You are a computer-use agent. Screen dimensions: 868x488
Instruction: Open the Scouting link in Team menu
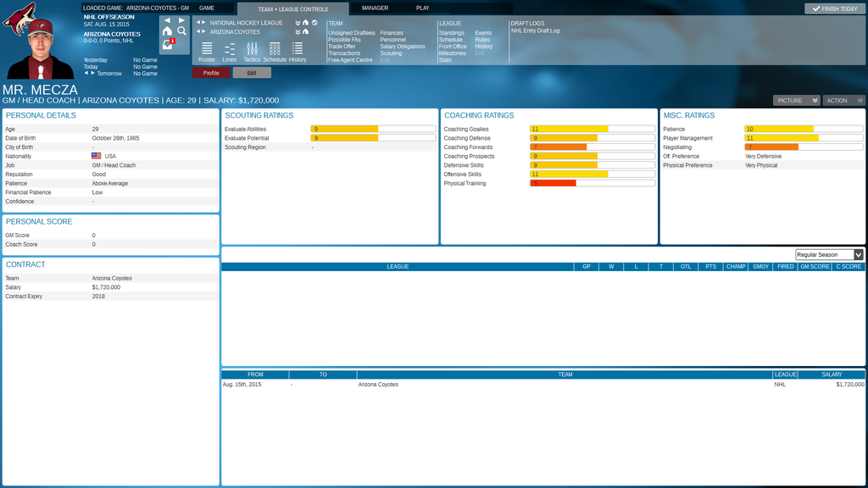click(x=391, y=53)
